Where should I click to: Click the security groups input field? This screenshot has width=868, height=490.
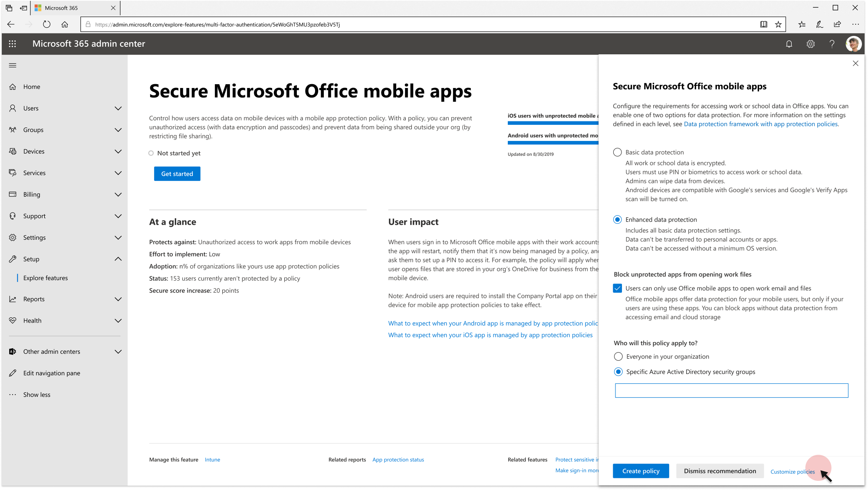coord(731,390)
